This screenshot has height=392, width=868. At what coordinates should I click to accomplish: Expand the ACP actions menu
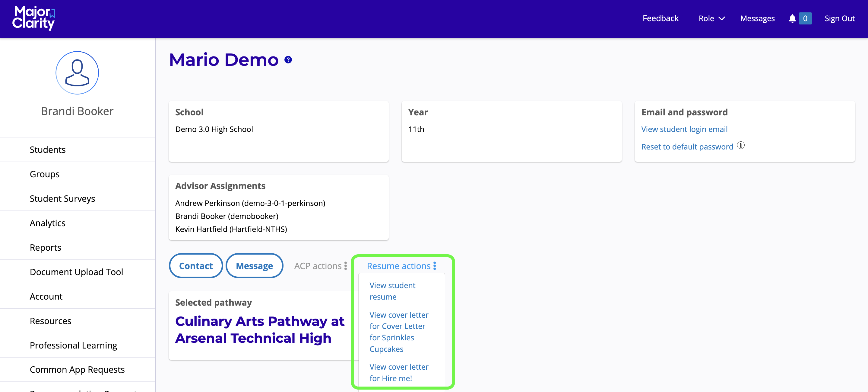320,266
